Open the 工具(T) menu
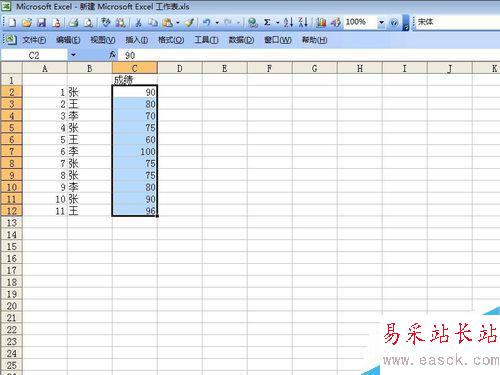Screen dimensions: 500x375 pyautogui.click(x=206, y=40)
